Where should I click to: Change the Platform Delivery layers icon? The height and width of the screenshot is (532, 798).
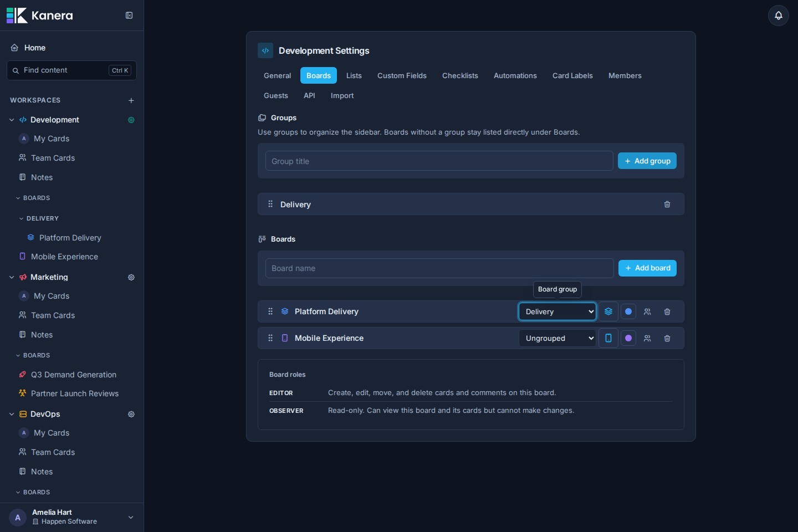608,311
